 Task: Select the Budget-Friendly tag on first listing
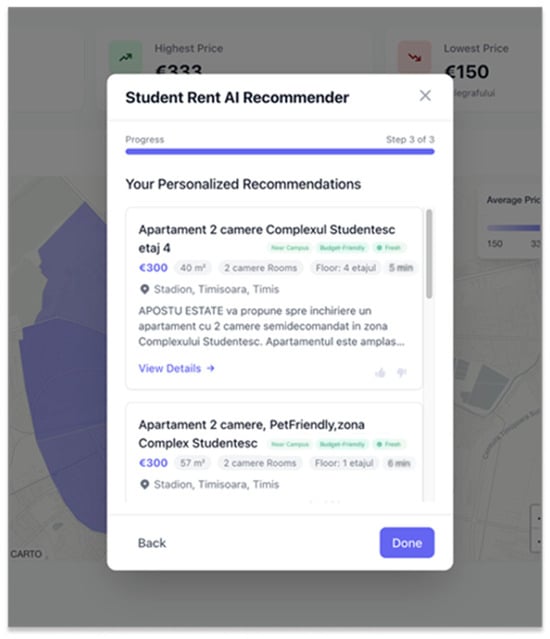(342, 247)
